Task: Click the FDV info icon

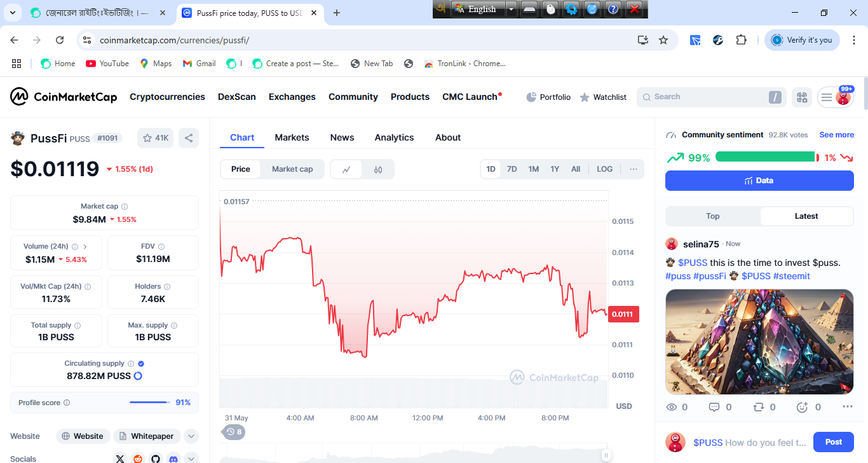Action: click(x=161, y=247)
